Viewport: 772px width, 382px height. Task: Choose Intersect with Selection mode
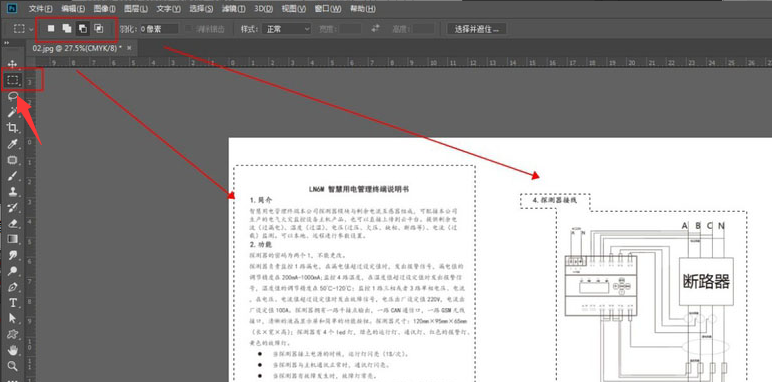(x=98, y=29)
